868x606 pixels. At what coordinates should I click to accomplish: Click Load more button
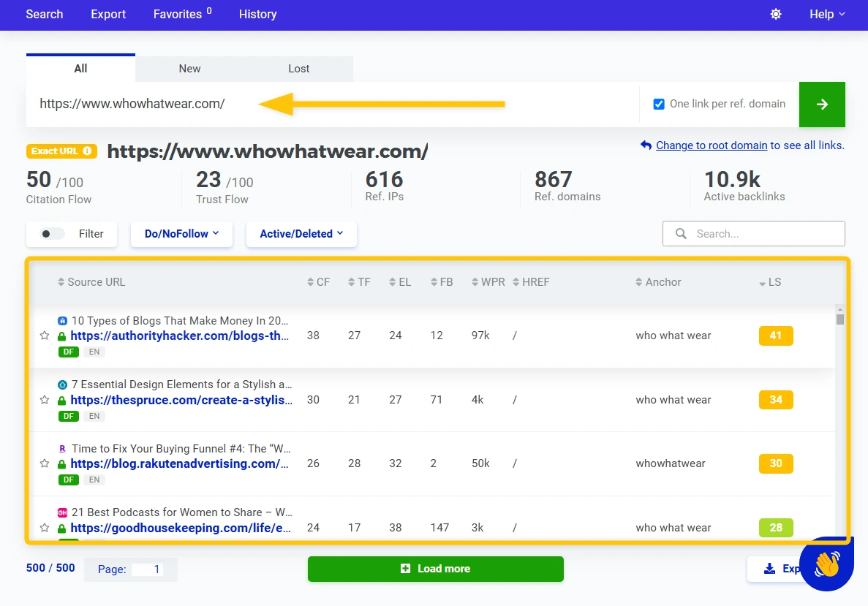tap(436, 569)
